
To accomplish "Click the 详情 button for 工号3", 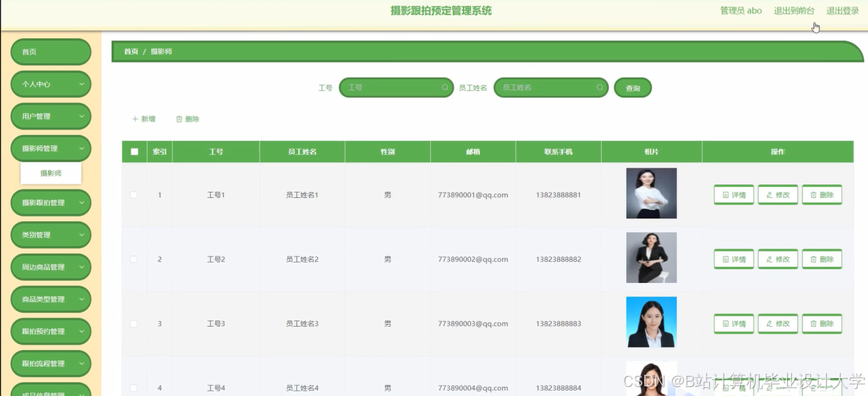I will tap(734, 323).
